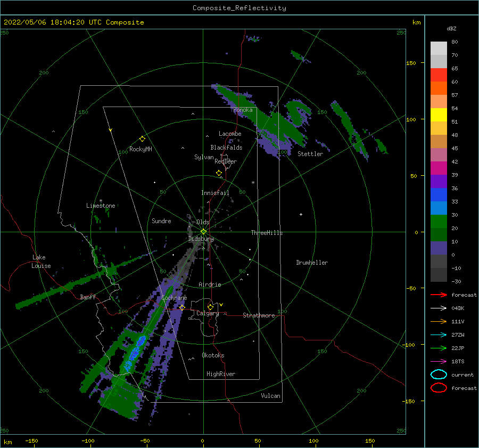Image resolution: width=479 pixels, height=448 pixels.
Task: Click the Innisfail town label
Action: coord(215,193)
